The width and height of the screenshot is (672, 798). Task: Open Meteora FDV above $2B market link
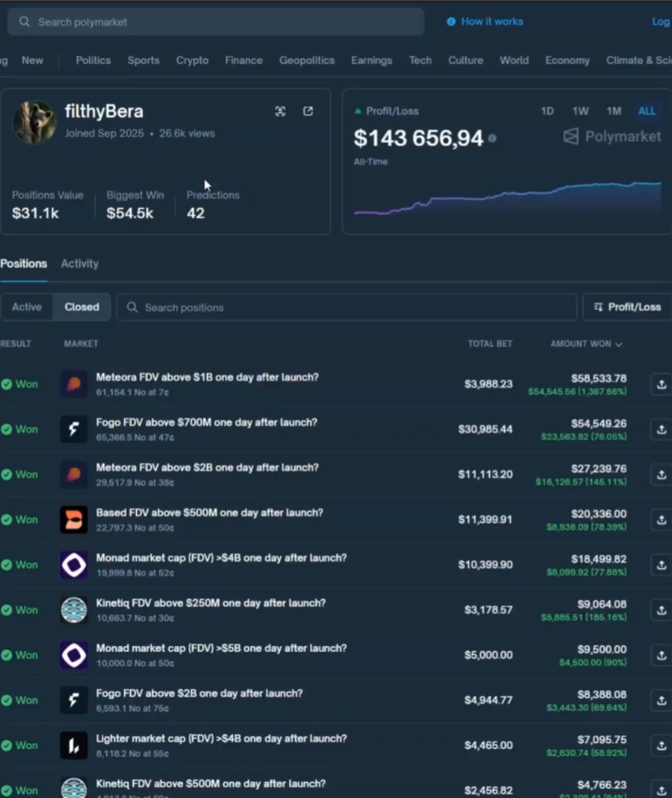pos(207,467)
